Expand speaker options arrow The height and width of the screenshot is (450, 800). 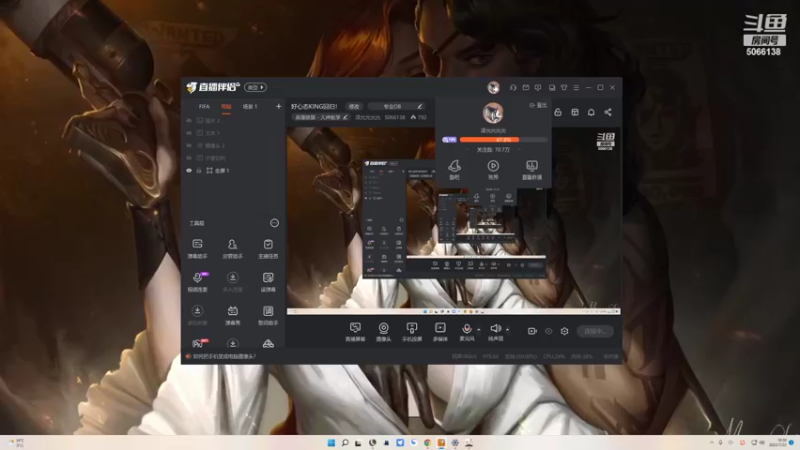tap(507, 330)
